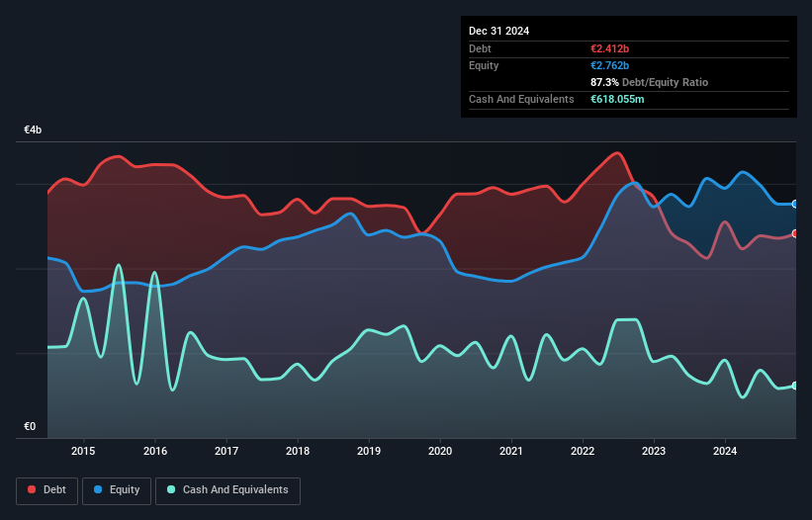Click the Debt endpoint marker on chart
812x520 pixels.
tap(795, 234)
